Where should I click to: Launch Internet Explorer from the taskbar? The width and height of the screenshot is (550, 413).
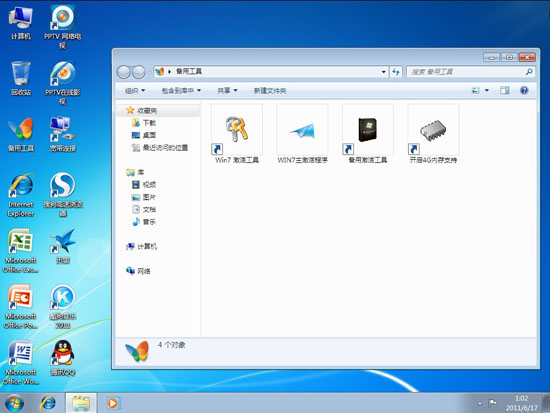(x=48, y=403)
